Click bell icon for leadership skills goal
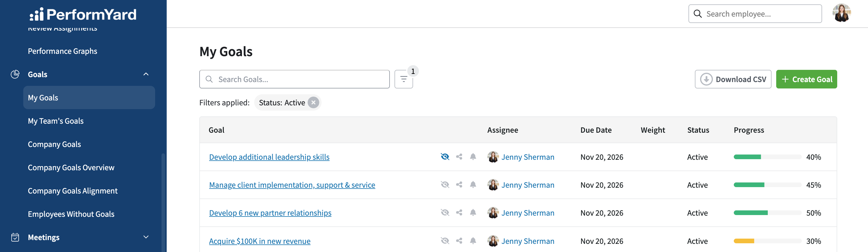868x252 pixels. point(473,157)
